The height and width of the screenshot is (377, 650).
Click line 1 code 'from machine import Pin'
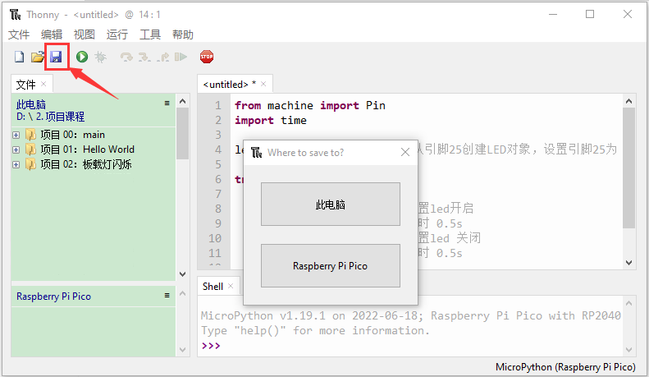pyautogui.click(x=310, y=105)
